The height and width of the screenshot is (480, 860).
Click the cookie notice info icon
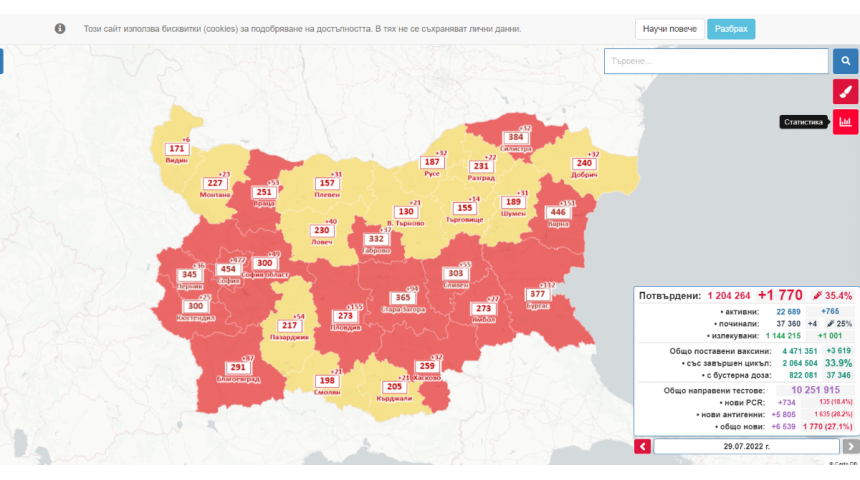coord(60,29)
